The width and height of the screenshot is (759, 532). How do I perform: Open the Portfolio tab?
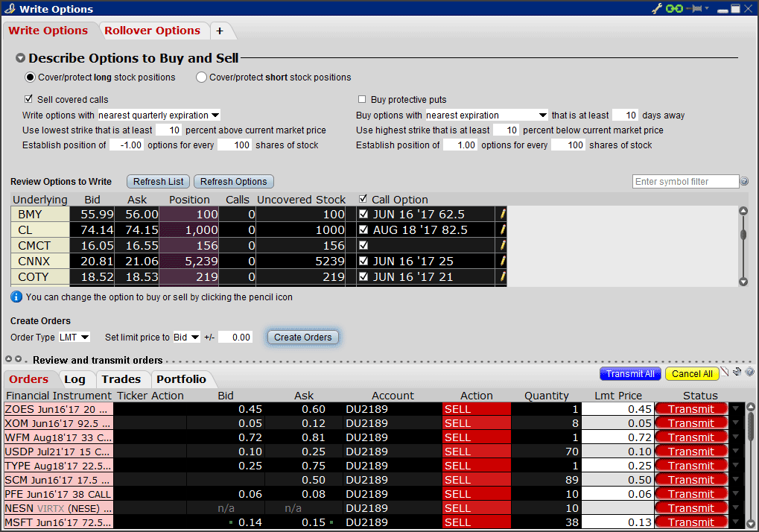[182, 379]
